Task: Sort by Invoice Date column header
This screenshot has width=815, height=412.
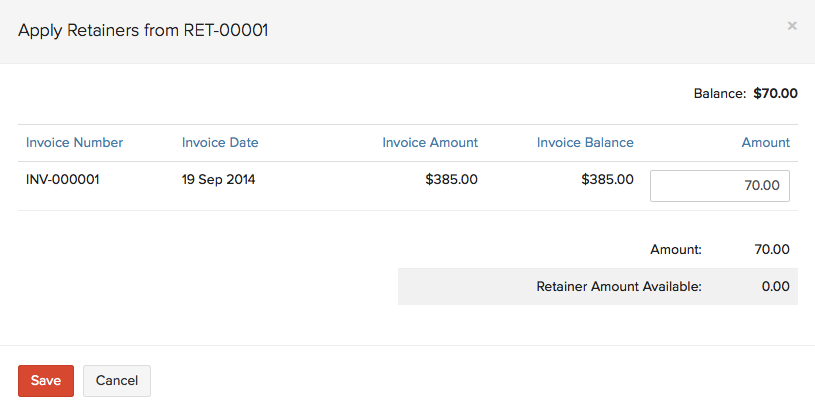Action: (x=220, y=142)
